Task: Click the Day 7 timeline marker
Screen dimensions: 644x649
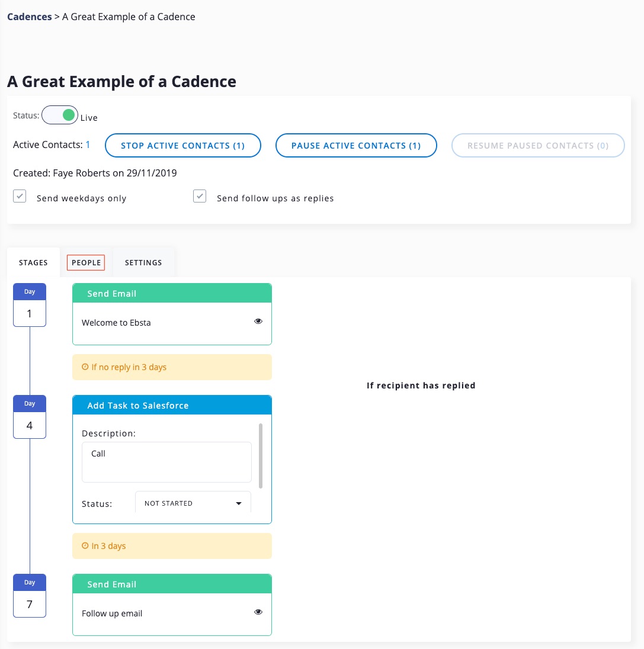Action: [30, 596]
